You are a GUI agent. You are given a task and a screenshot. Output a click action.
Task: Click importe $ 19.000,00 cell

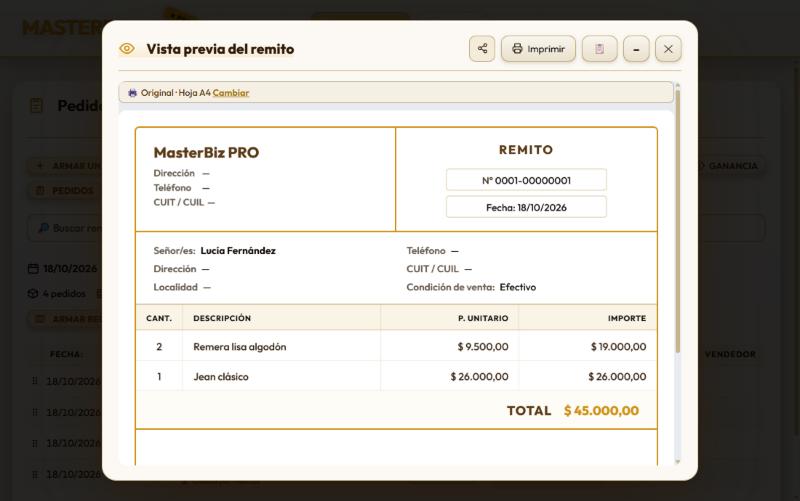click(x=587, y=346)
